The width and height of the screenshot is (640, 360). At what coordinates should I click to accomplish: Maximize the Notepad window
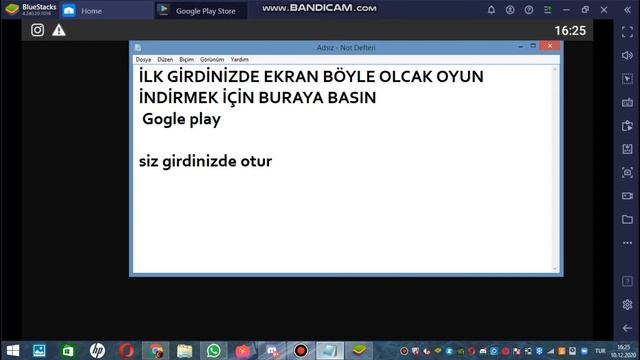pos(533,46)
